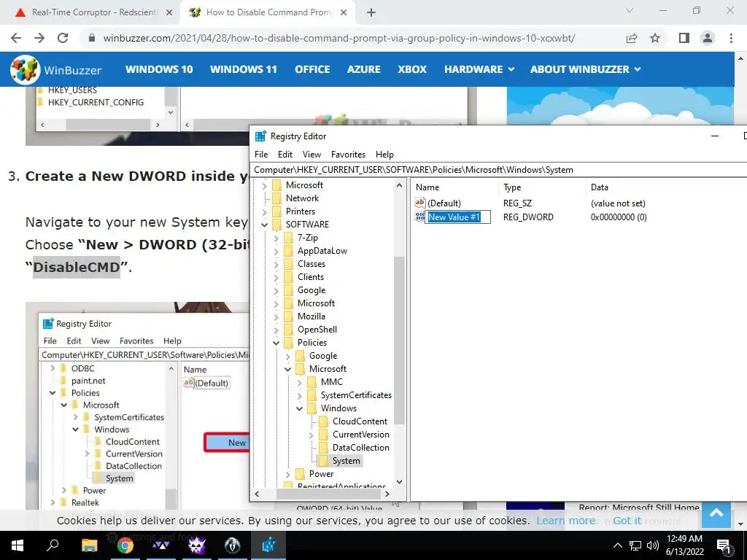The width and height of the screenshot is (747, 560).
Task: Open the Help menu in Registry Editor
Action: (x=384, y=155)
